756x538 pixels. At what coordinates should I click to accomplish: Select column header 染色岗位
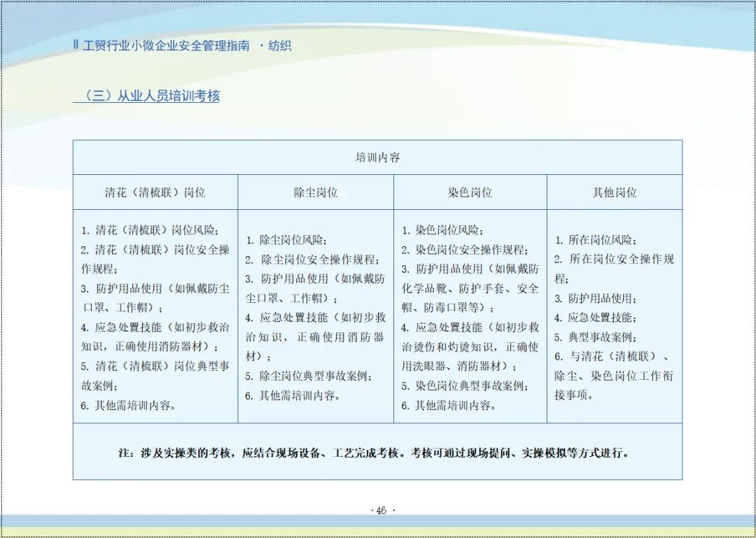470,193
